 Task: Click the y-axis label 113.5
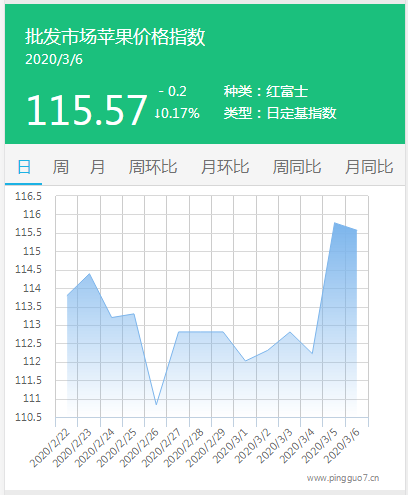click(28, 306)
